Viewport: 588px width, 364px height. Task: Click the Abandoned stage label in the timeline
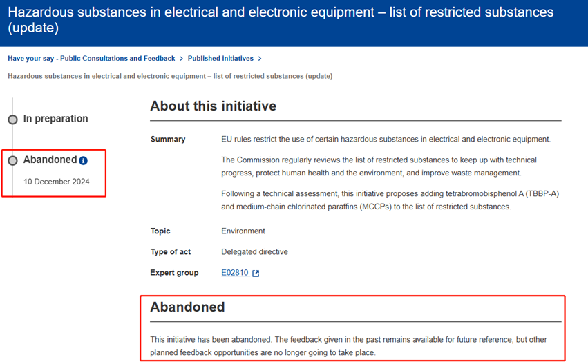(x=50, y=160)
